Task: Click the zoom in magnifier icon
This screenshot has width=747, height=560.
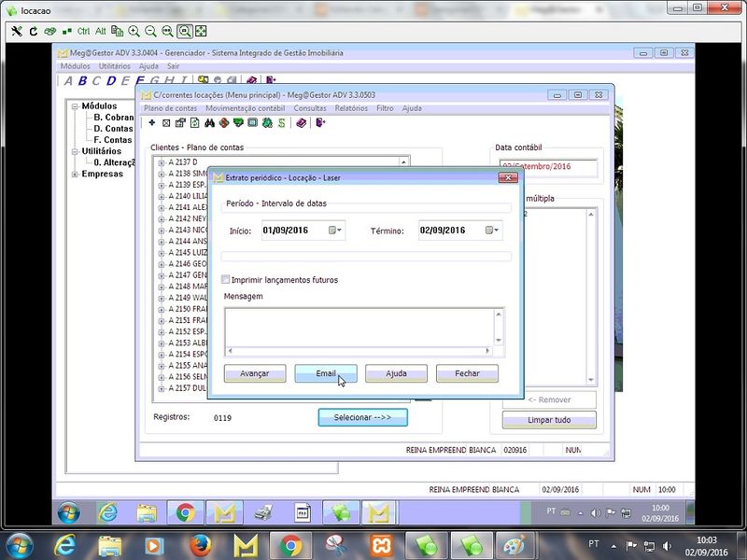Action: (x=134, y=31)
